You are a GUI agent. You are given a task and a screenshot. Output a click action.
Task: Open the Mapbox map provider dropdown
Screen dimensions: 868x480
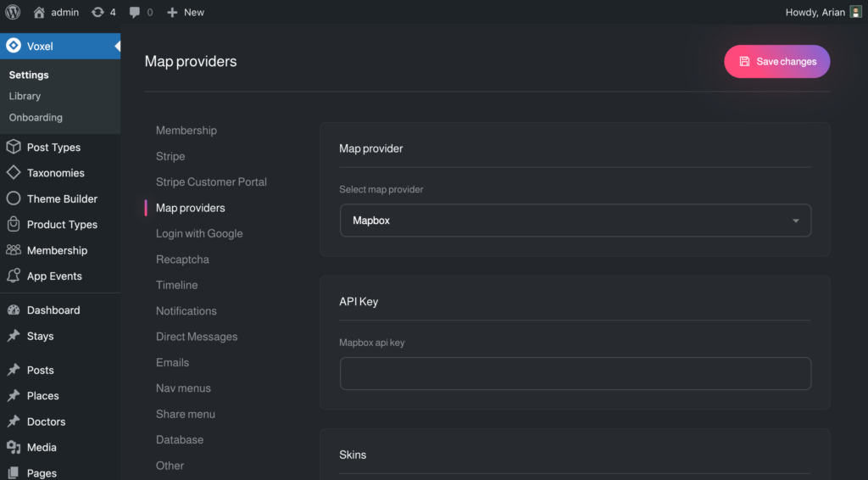[x=575, y=220]
